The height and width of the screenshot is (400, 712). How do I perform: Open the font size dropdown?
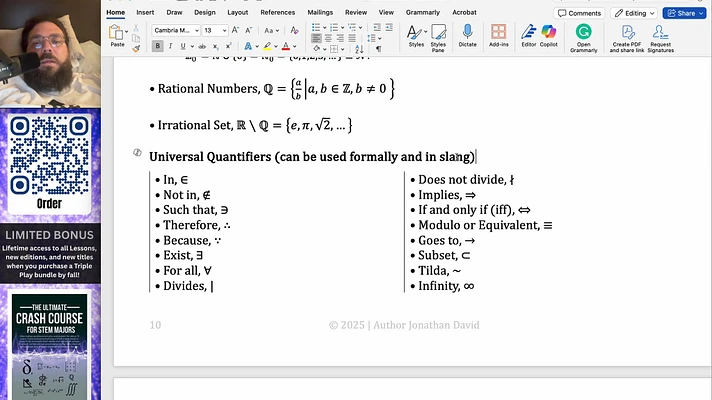(224, 30)
